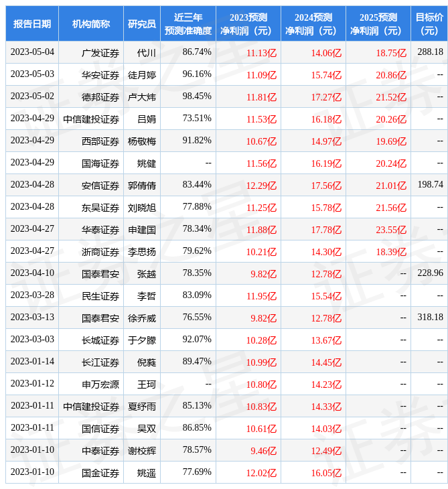Click the target price 228.96

[430, 273]
